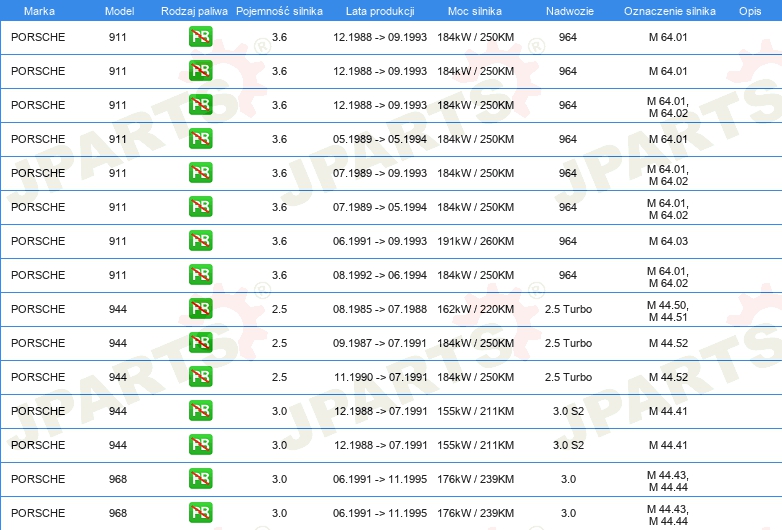The height and width of the screenshot is (530, 782).
Task: Click the fuel icon in the M 64.03 engine row
Action: pyautogui.click(x=200, y=241)
